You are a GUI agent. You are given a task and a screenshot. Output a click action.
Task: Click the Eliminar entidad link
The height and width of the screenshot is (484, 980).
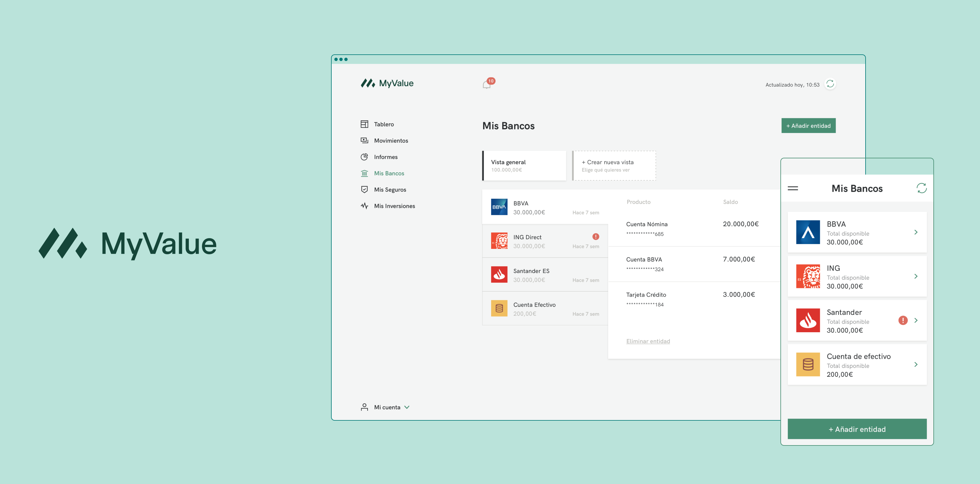coord(648,341)
